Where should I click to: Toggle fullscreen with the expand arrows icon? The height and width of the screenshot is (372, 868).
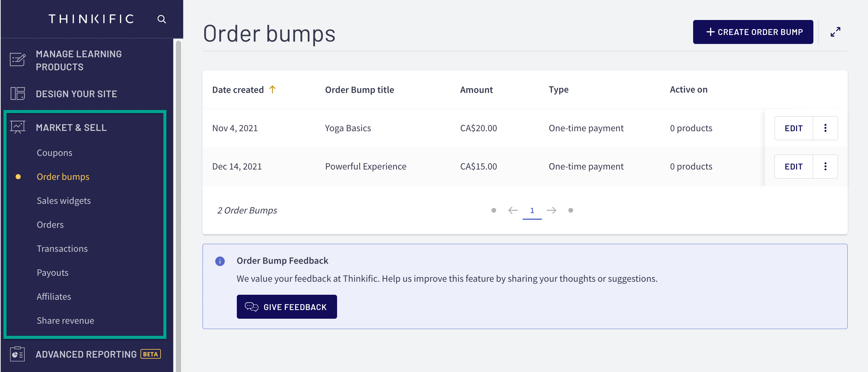[835, 32]
